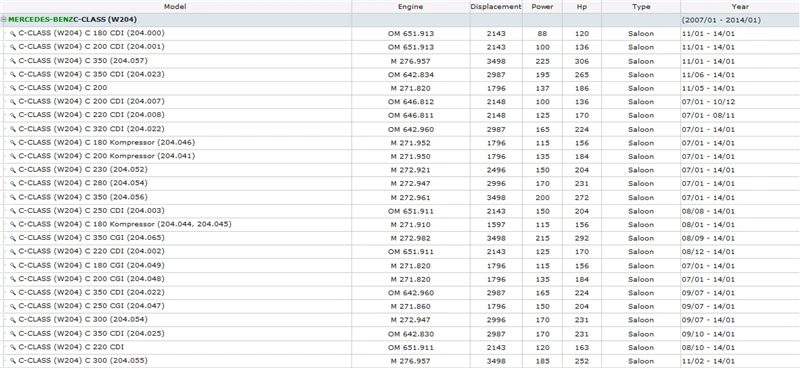Click the magnifier icon for C 220 CDI (204.002)
The width and height of the screenshot is (800, 368).
pos(13,252)
